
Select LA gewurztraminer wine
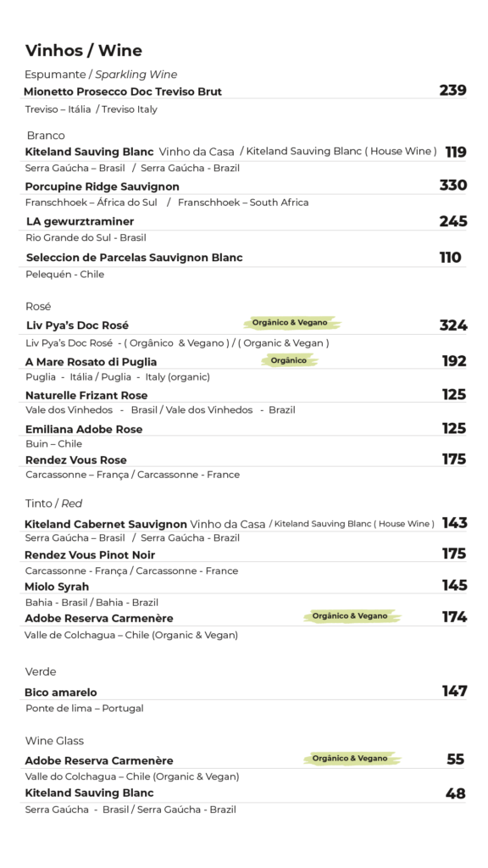80,221
